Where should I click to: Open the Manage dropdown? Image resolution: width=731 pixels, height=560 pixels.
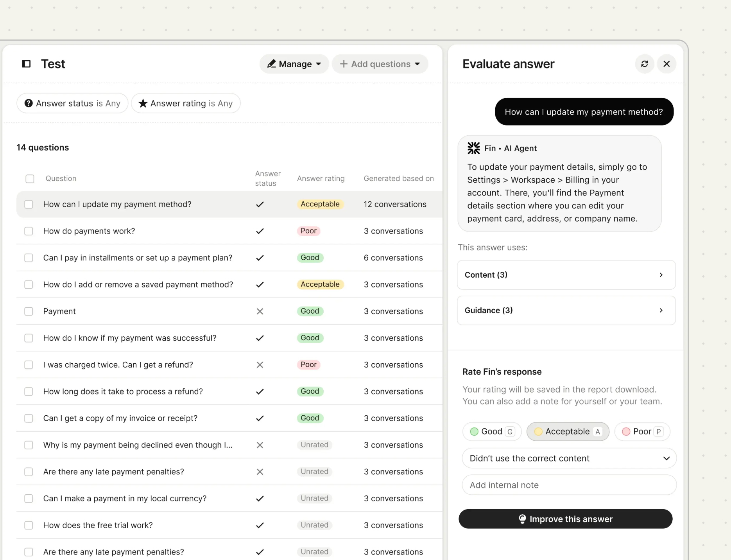294,64
